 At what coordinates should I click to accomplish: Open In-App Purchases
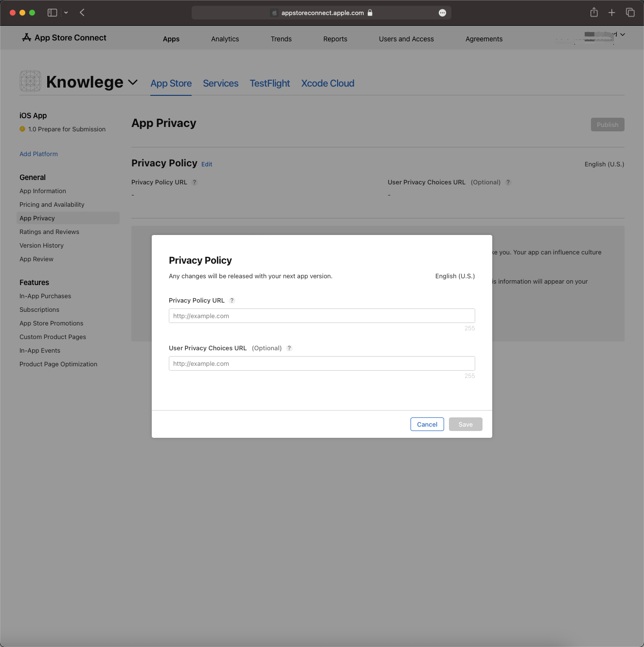[x=45, y=296]
